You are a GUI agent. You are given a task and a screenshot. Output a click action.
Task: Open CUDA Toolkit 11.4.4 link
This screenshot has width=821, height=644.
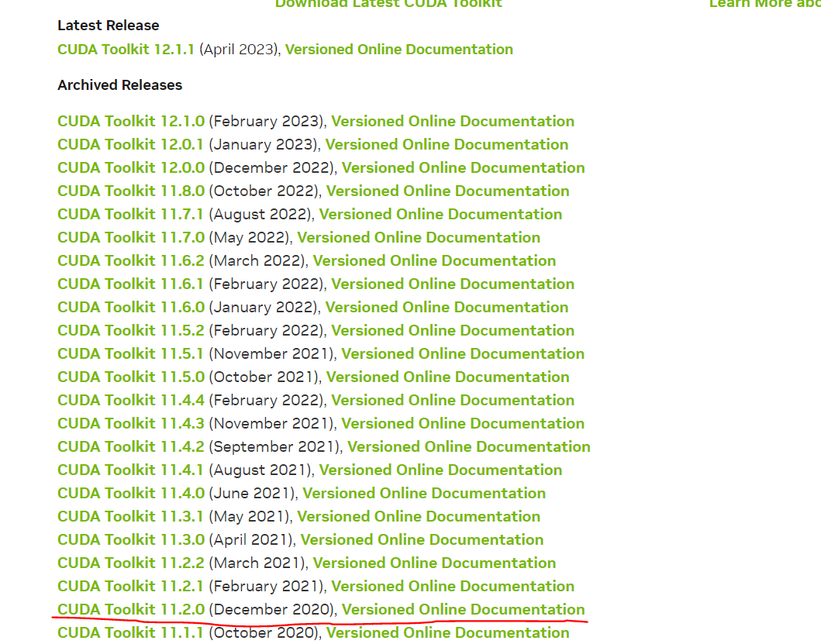pyautogui.click(x=131, y=400)
